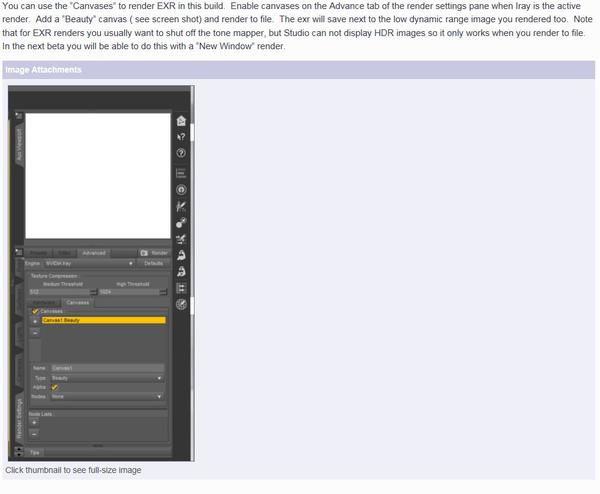Select the Presets tab in Render Settings

tap(38, 253)
